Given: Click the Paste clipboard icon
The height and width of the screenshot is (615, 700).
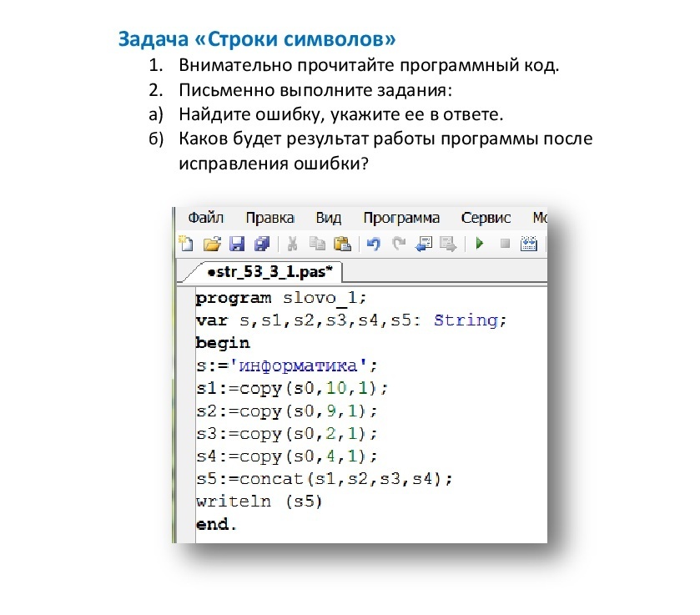Looking at the screenshot, I should [x=342, y=244].
